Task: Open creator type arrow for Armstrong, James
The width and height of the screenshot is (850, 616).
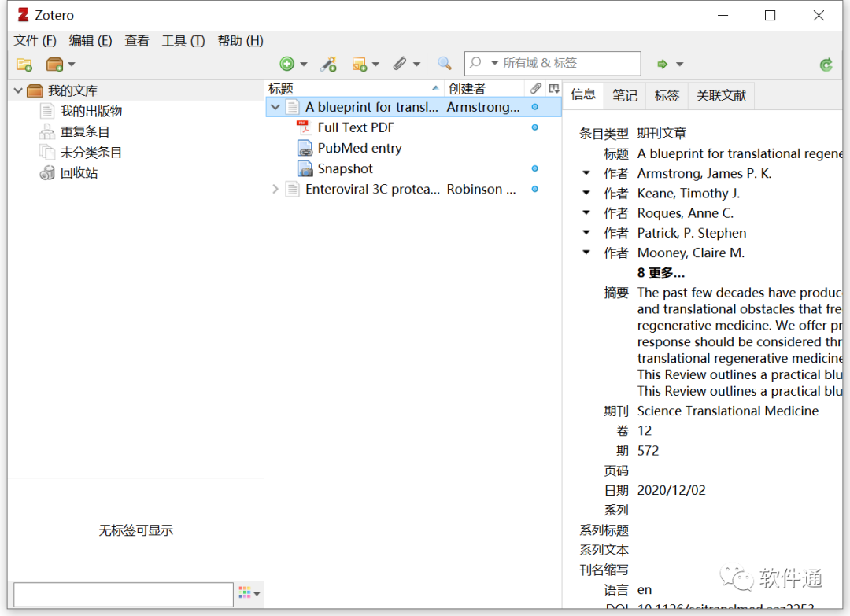Action: [x=586, y=173]
